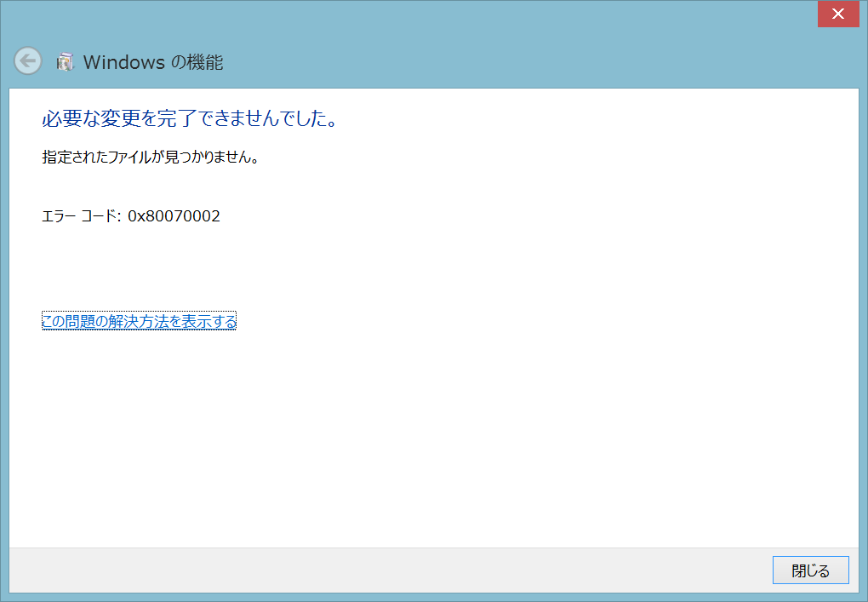
Task: Click the error code value 0x80070002
Action: click(174, 216)
